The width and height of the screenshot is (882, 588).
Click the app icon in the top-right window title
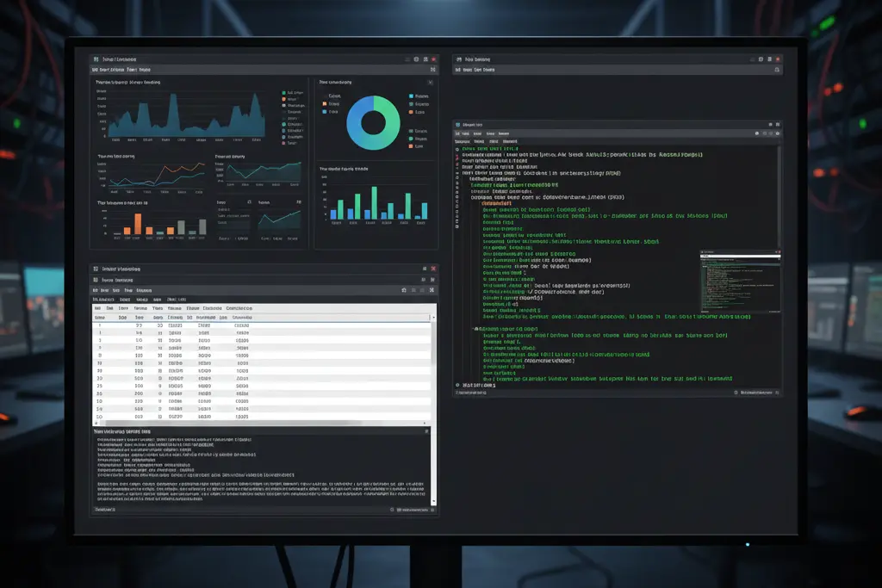(459, 59)
